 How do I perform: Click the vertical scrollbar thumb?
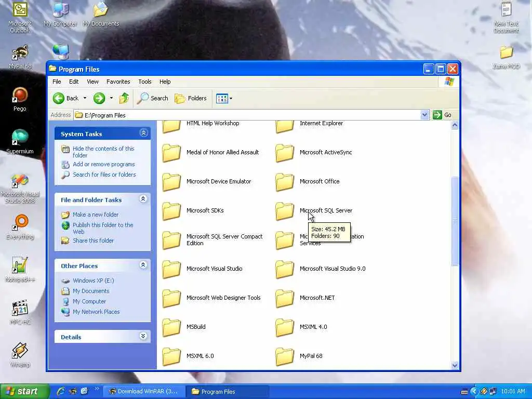point(455,221)
